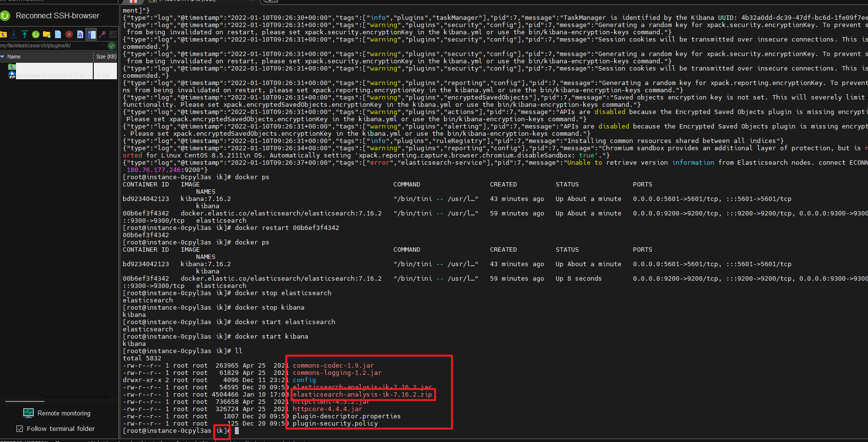This screenshot has width=868, height=442.
Task: Go to parent folder via toolbar icon
Action: pos(3,34)
